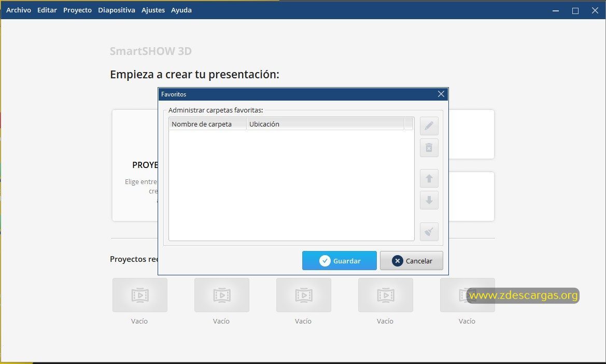Save favorites with the Guardar button
The height and width of the screenshot is (364, 606).
click(x=340, y=260)
